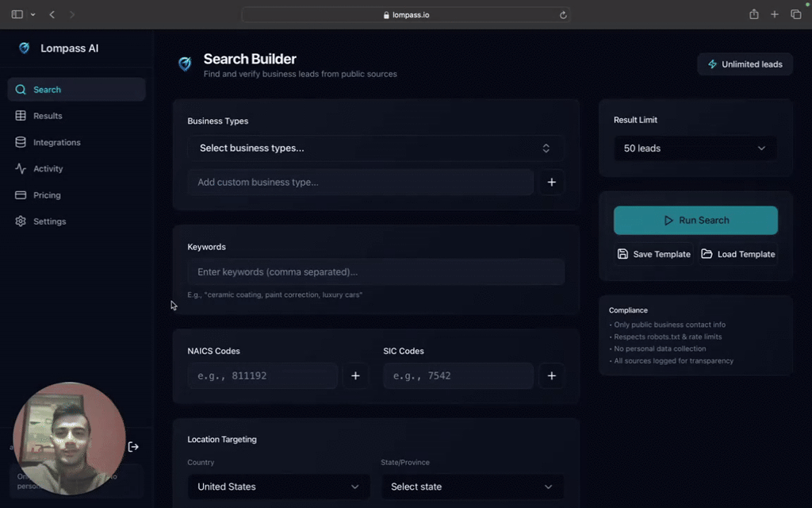This screenshot has height=508, width=812.
Task: Open a new Safari tab
Action: [x=775, y=14]
